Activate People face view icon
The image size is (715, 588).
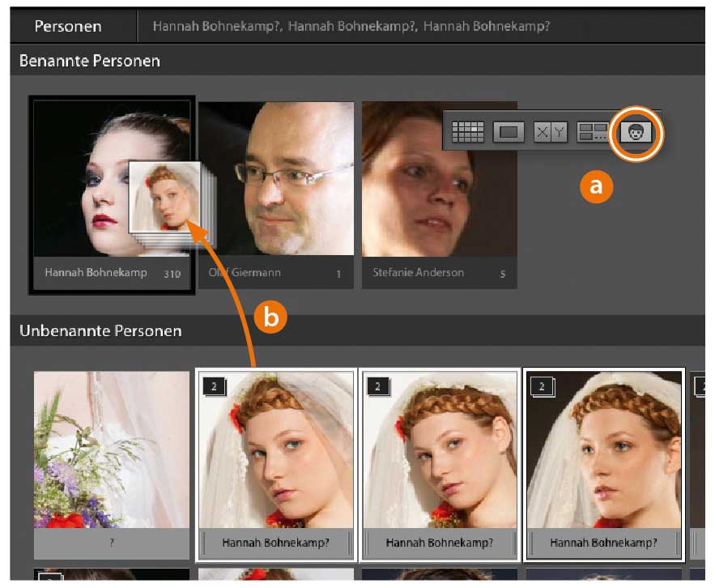[636, 133]
